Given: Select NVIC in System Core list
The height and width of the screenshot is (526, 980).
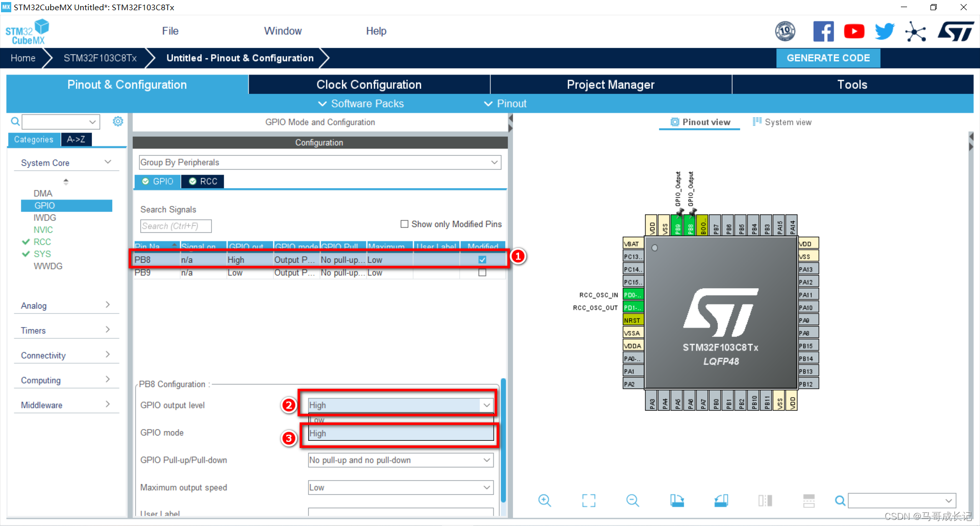Looking at the screenshot, I should coord(43,230).
